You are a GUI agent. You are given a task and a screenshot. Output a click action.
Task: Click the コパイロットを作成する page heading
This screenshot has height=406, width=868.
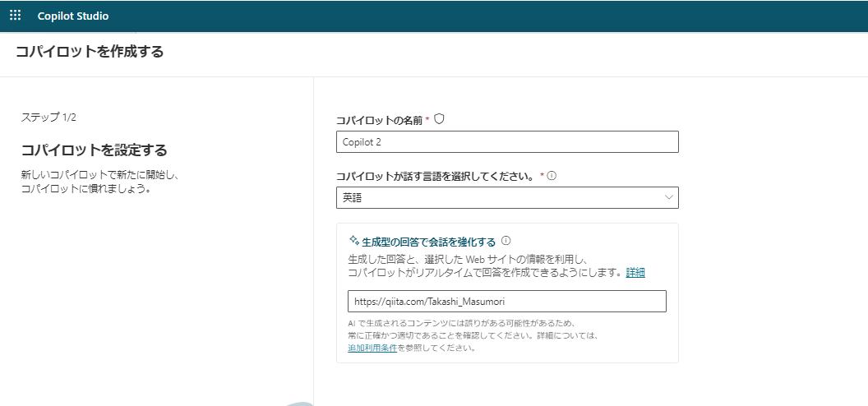click(x=90, y=52)
